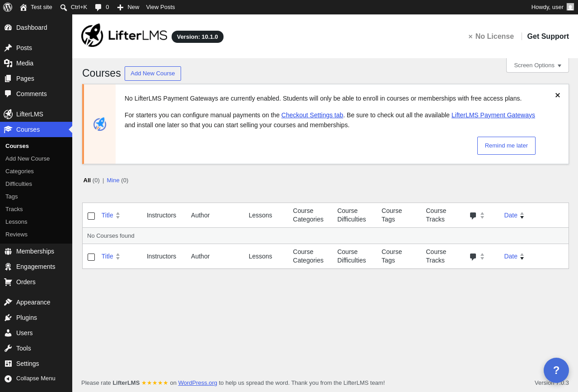Sort courses by Title in header row
578x392 pixels.
click(x=111, y=215)
